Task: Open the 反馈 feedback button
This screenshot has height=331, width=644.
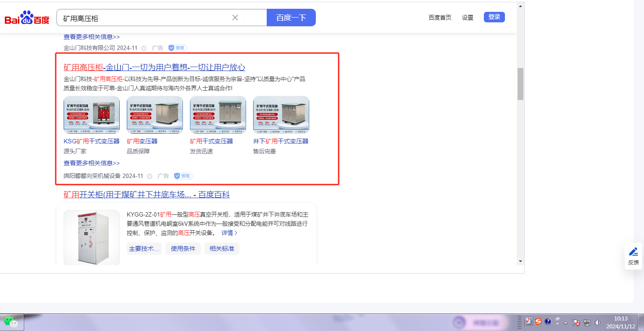Action: pyautogui.click(x=633, y=256)
